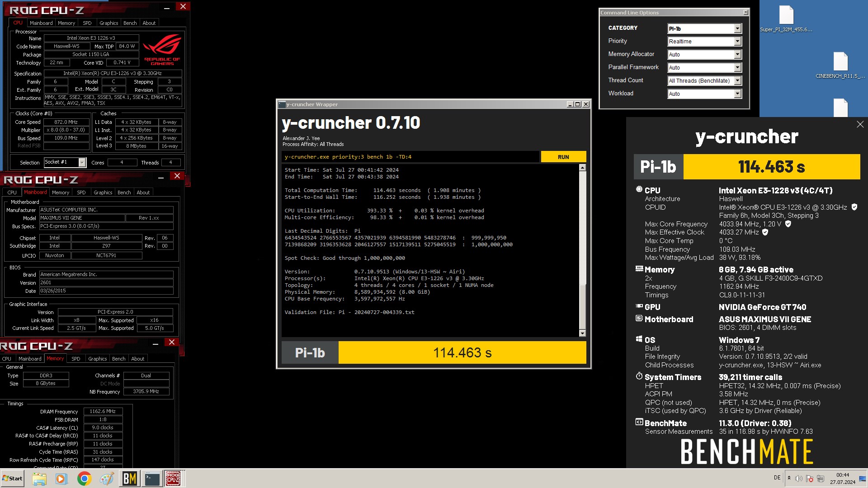
Task: Open Graphics tab in bottom CPU-Z window
Action: (x=97, y=359)
